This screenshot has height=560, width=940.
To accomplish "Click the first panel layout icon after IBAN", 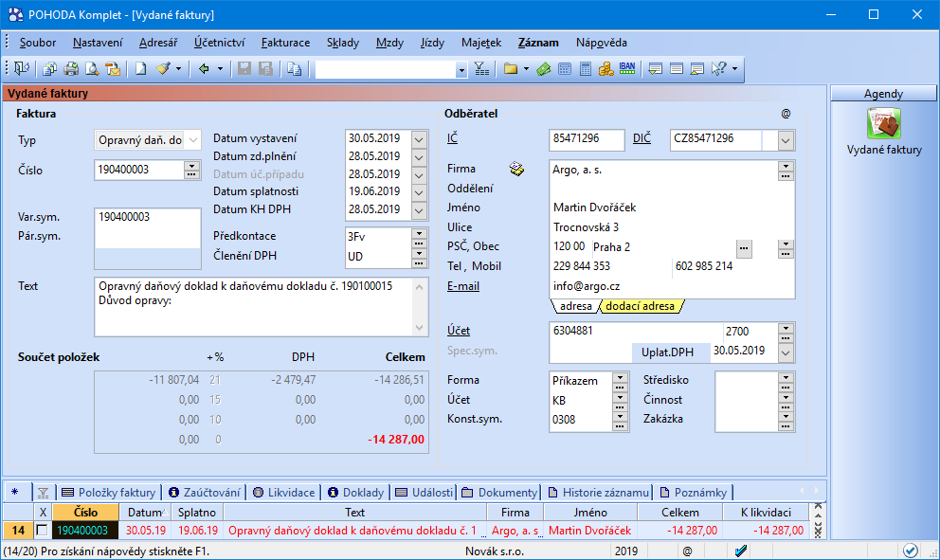I will coord(655,69).
